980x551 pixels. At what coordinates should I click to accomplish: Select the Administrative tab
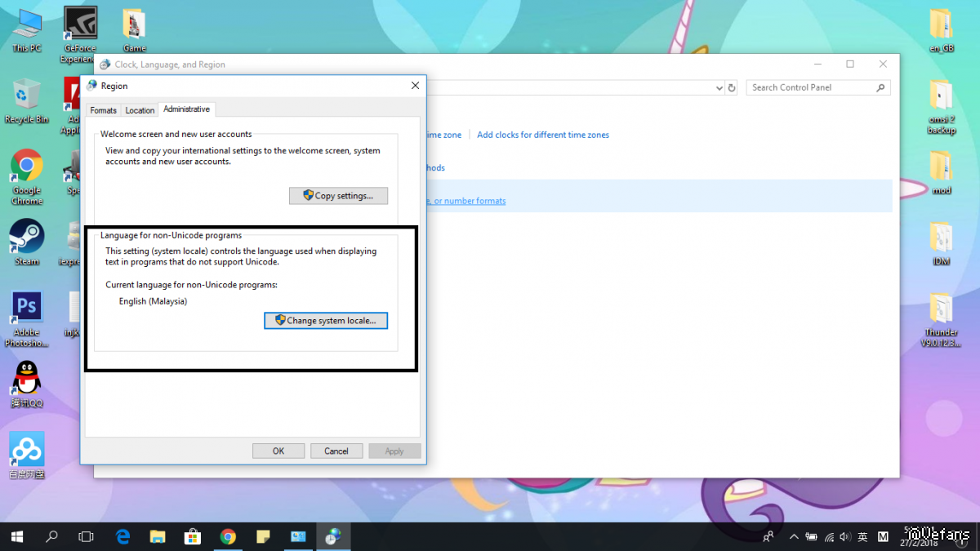pos(186,109)
